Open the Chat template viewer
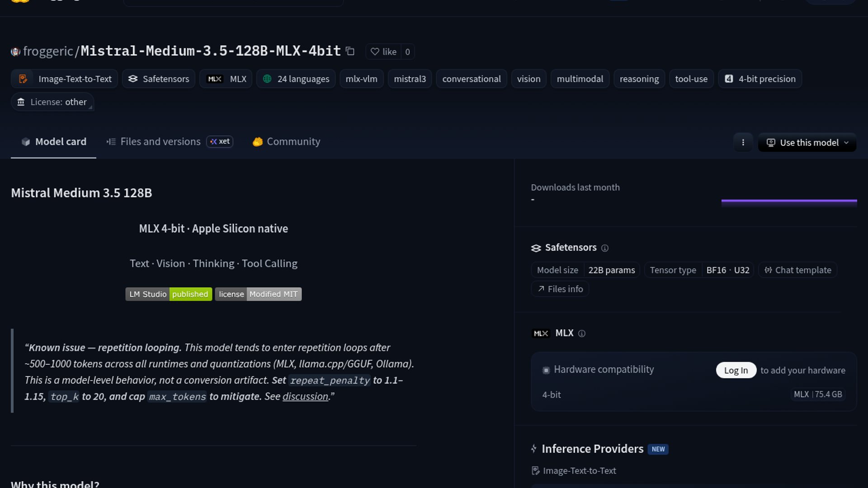The height and width of the screenshot is (488, 868). coord(798,270)
